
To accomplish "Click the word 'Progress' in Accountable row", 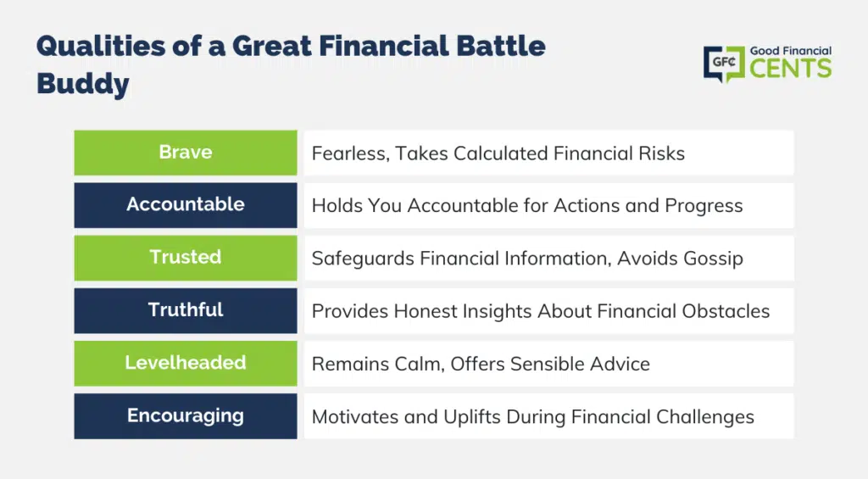I will tap(704, 206).
